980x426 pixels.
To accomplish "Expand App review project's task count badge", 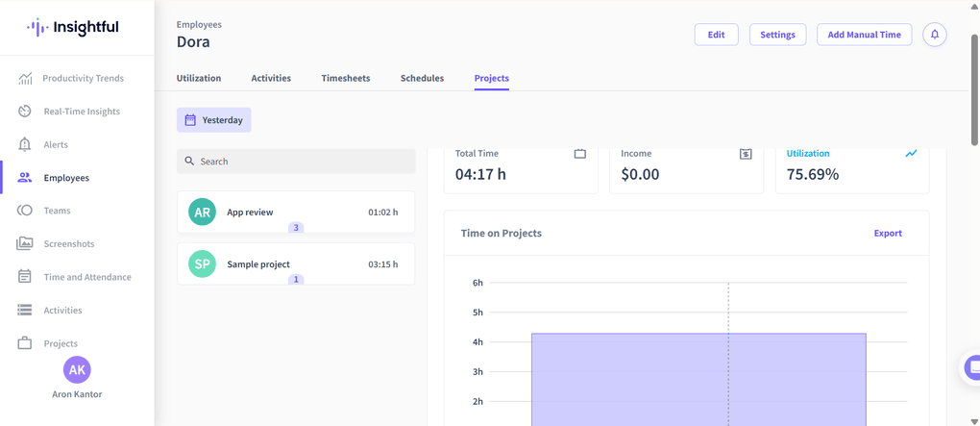I will [296, 228].
